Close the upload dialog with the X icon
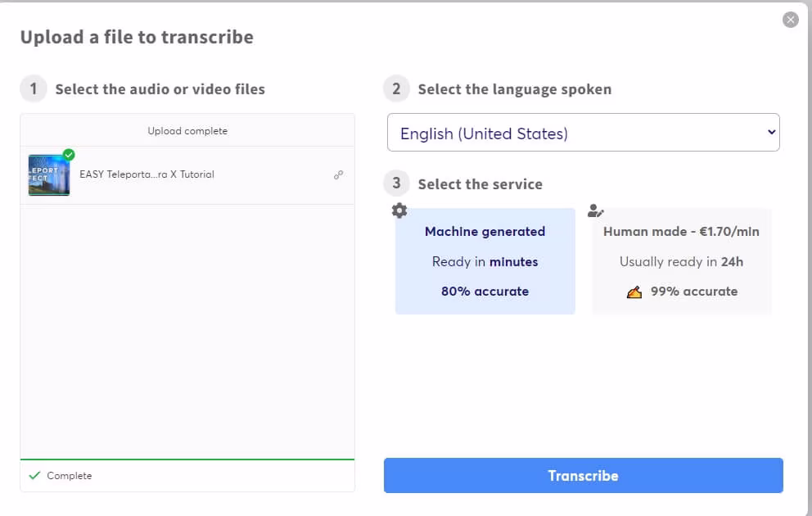The height and width of the screenshot is (516, 812). (790, 20)
